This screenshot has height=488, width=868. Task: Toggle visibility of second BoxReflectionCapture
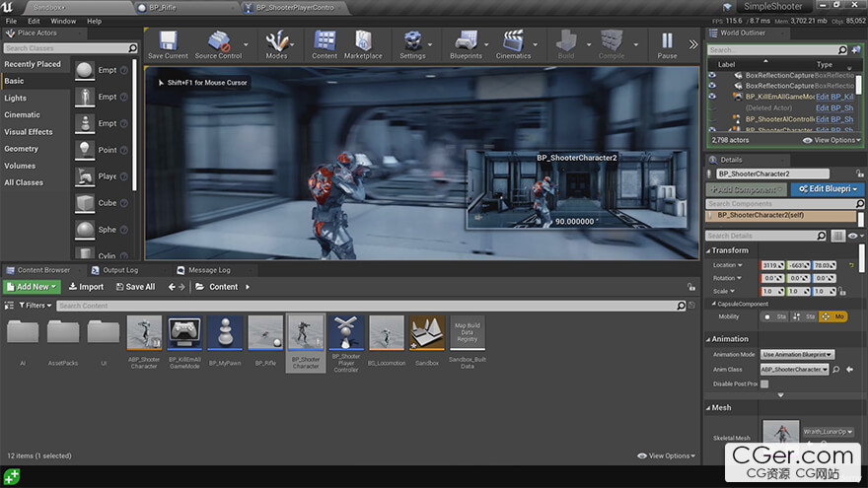(x=712, y=86)
